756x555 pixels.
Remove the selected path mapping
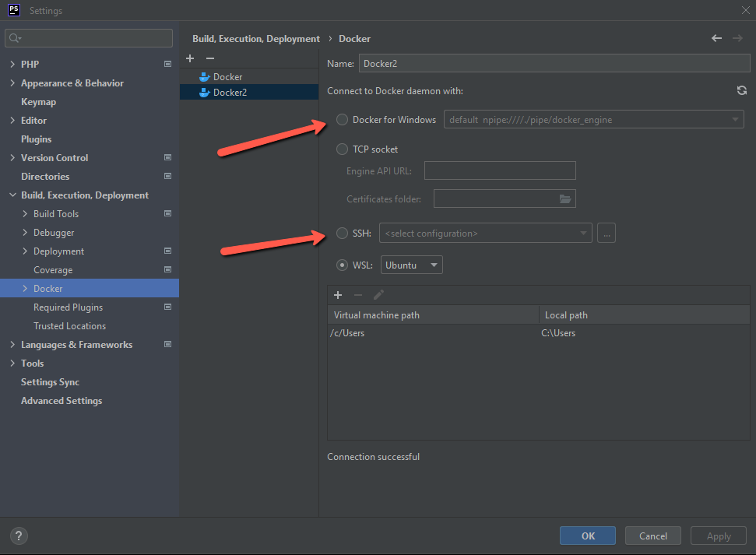pyautogui.click(x=357, y=294)
